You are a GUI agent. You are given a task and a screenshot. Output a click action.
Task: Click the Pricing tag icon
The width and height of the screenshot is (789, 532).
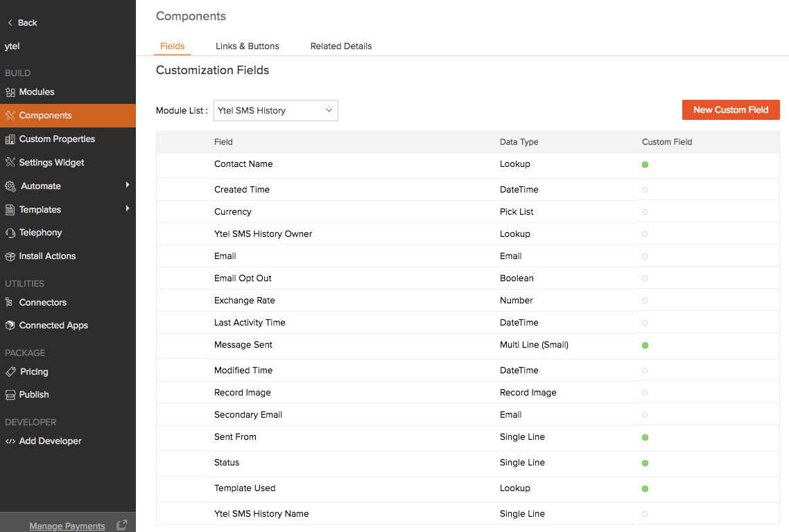[10, 371]
